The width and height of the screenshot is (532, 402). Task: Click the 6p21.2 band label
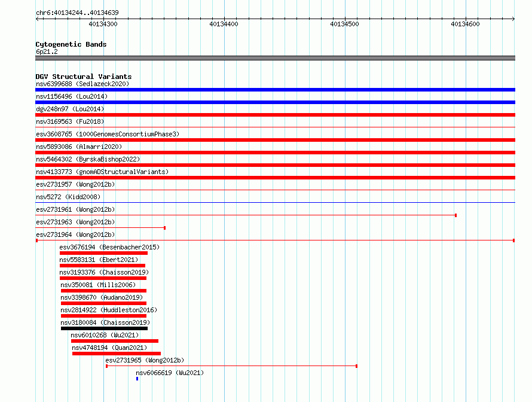[47, 51]
